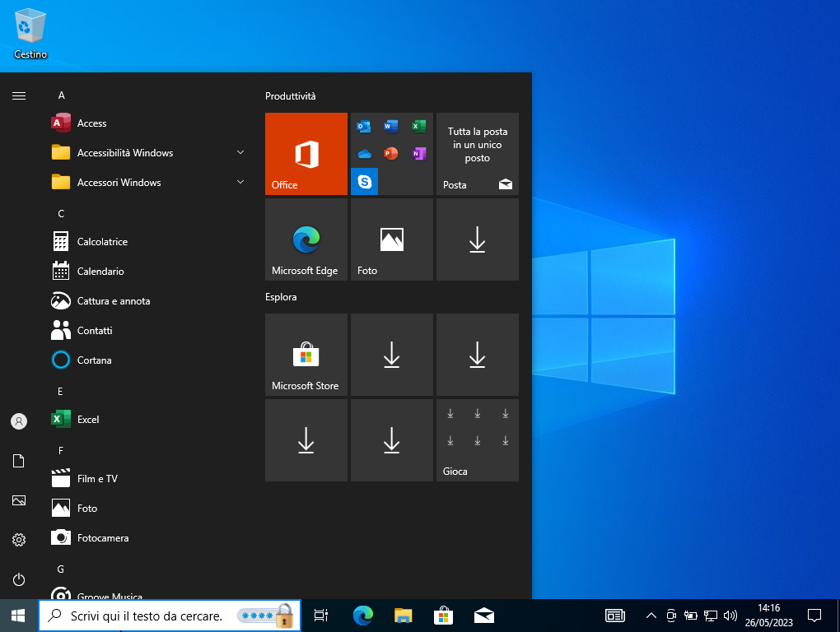Screen dimensions: 840x632
Task: Open user account menu in Start sidebar
Action: (x=19, y=421)
